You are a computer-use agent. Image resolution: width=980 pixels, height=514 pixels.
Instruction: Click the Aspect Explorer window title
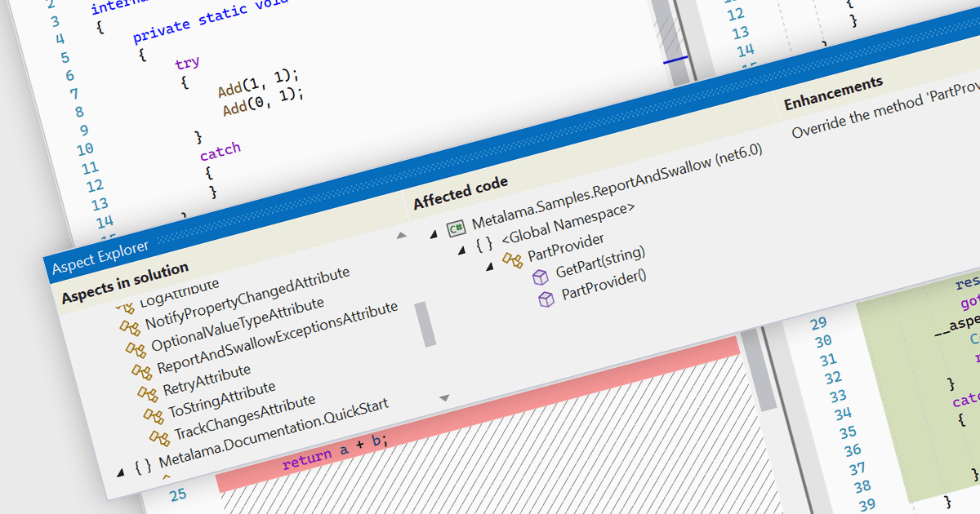point(100,257)
